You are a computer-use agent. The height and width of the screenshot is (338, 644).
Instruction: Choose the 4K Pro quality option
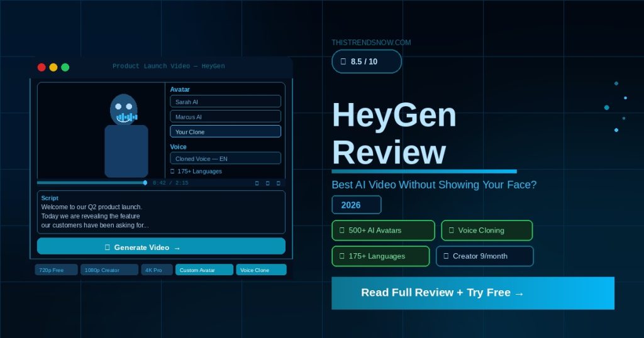[x=157, y=270]
